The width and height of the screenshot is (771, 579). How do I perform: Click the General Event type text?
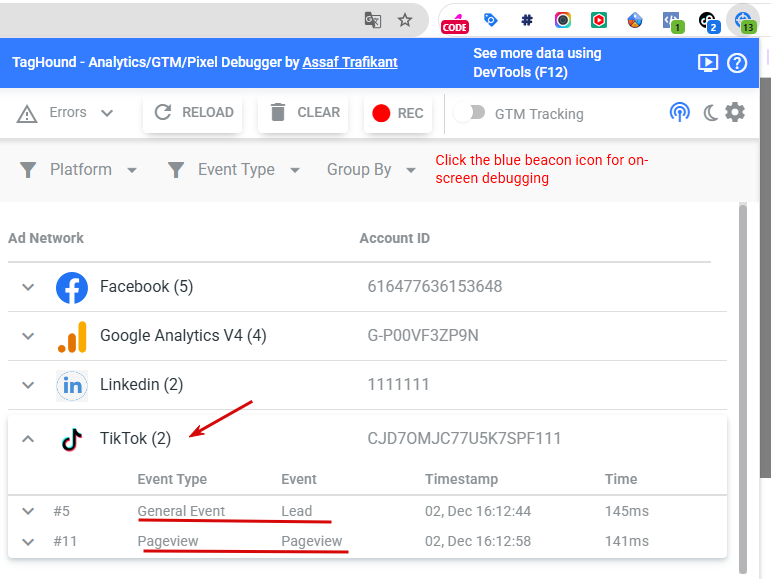pyautogui.click(x=181, y=511)
